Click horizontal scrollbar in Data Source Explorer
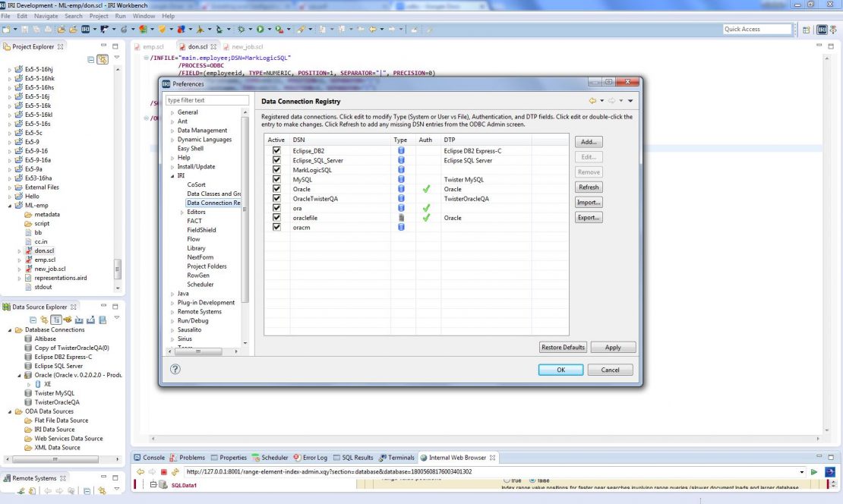Image resolution: width=843 pixels, height=504 pixels. [x=55, y=459]
